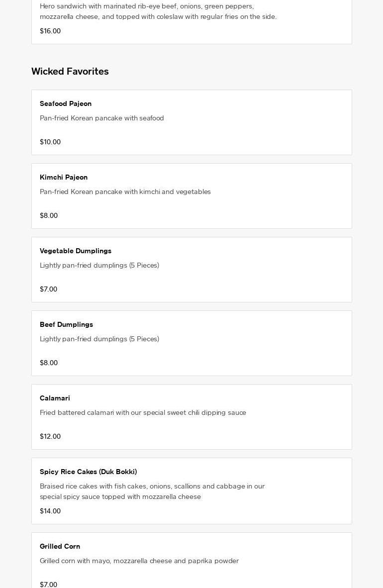Click the Vegetable Dumplings $7.00 price
Image resolution: width=383 pixels, height=588 pixels.
coord(48,289)
